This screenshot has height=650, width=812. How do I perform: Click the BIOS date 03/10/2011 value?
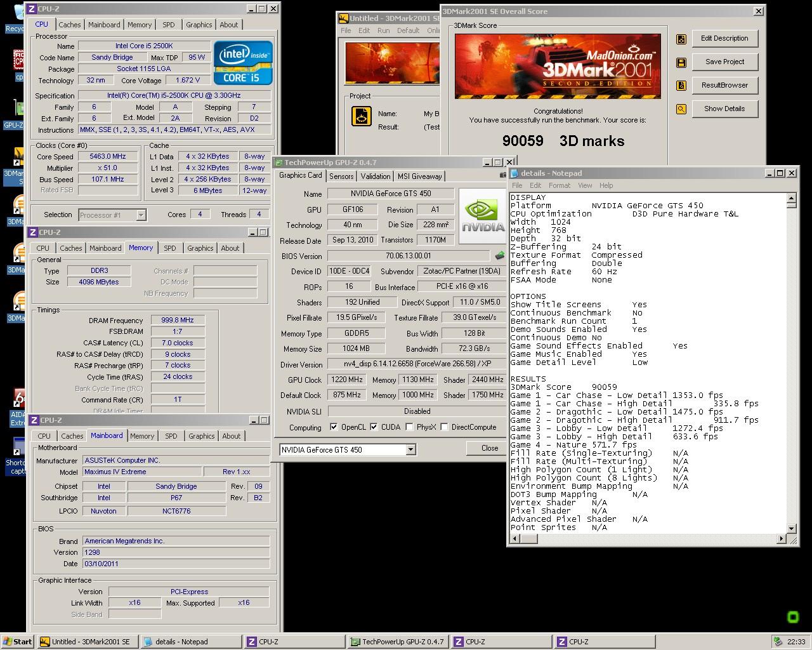(x=176, y=564)
